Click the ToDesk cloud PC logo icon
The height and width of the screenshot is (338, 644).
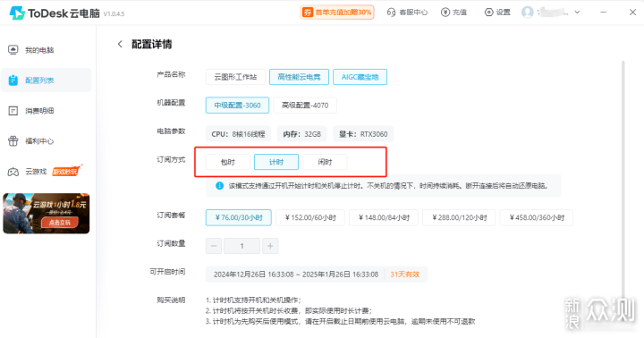coord(17,13)
